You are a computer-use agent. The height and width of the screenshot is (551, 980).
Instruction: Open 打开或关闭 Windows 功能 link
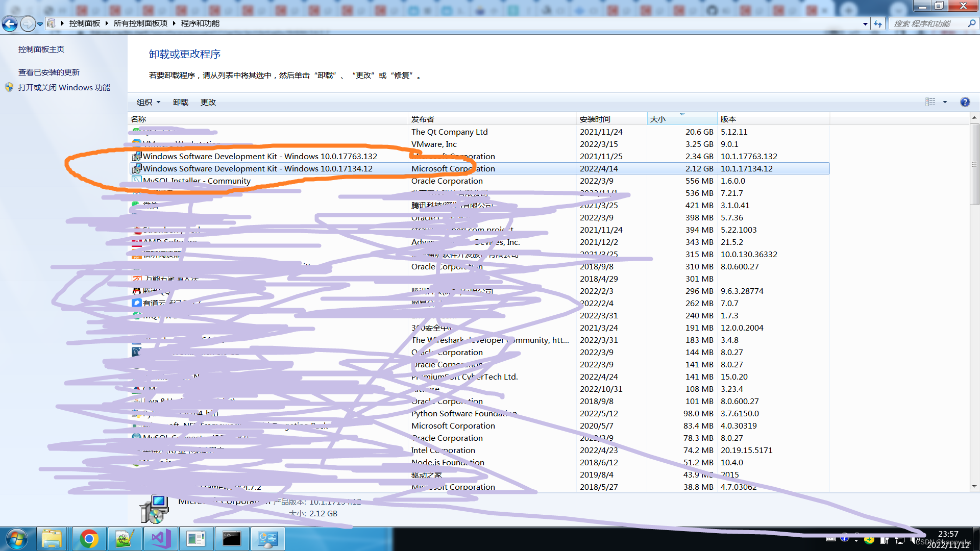tap(64, 87)
